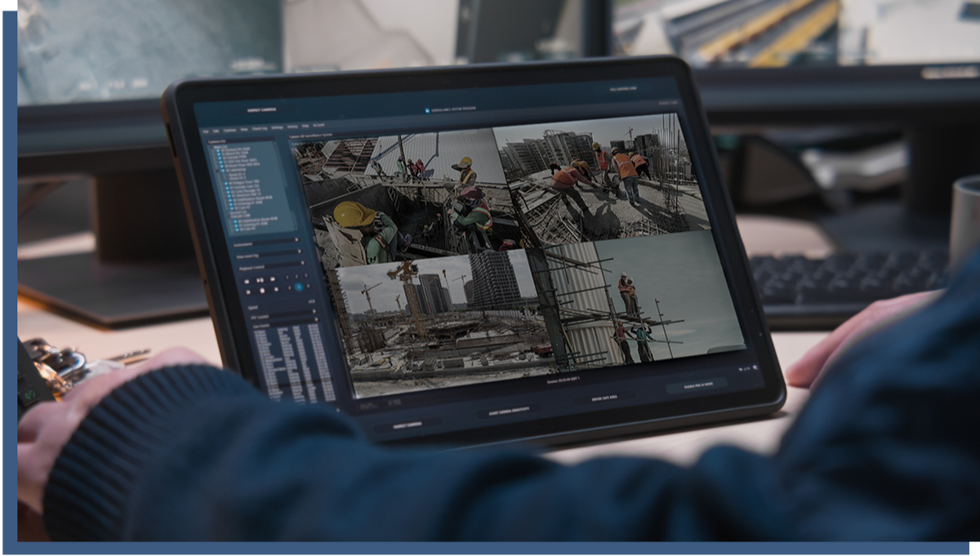
Task: Open the Help menu
Action: 305,126
